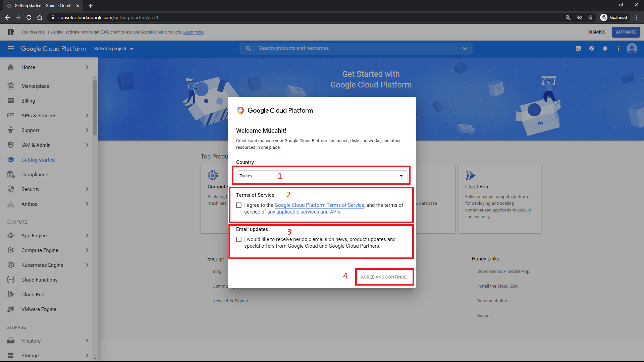Open the hamburger navigation menu
The height and width of the screenshot is (362, 644).
(x=11, y=49)
